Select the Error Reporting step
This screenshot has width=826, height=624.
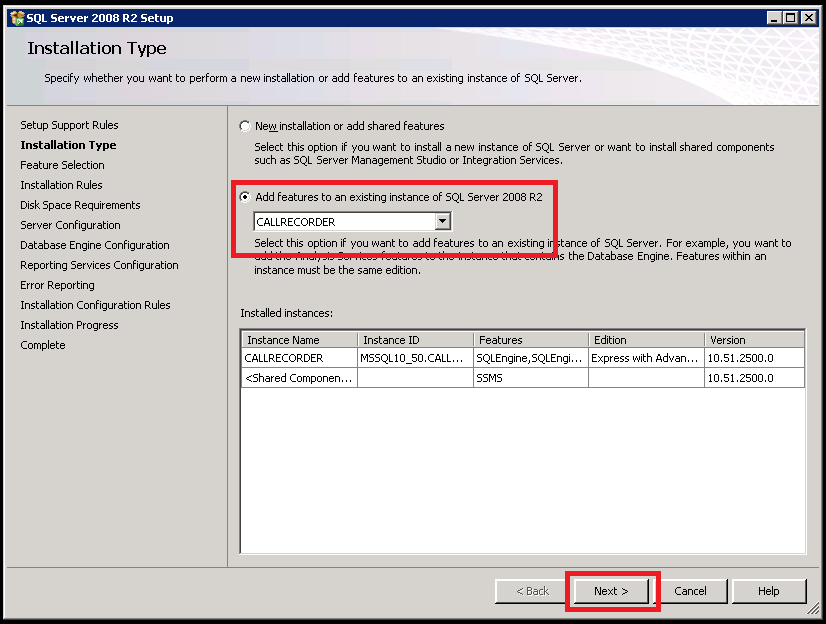tap(55, 285)
